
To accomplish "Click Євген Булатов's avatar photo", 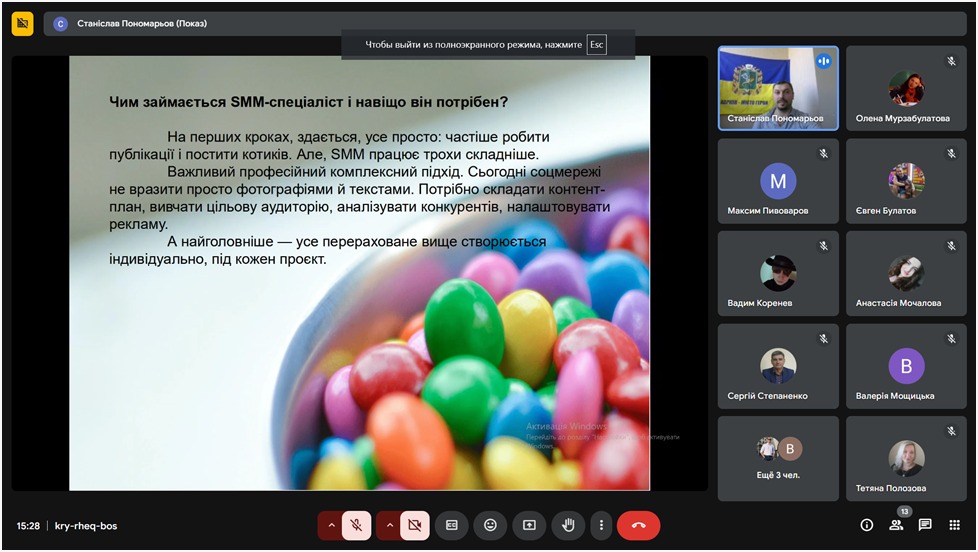I will 906,181.
